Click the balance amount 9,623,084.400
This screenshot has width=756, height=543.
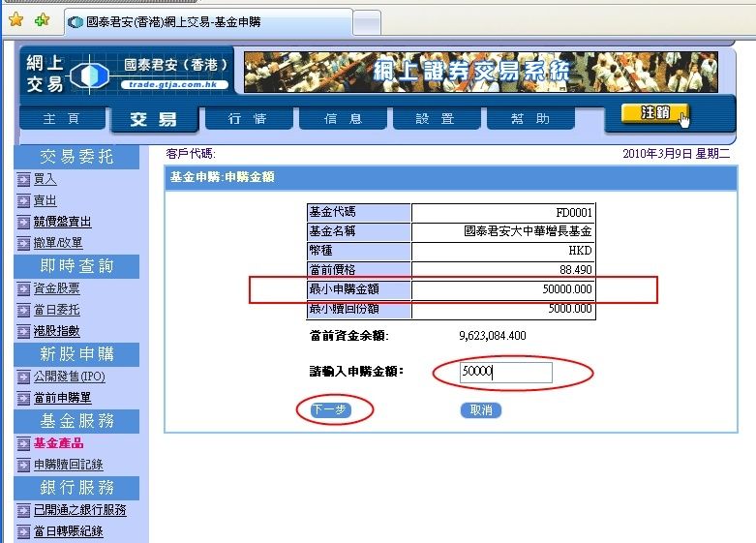[x=493, y=336]
